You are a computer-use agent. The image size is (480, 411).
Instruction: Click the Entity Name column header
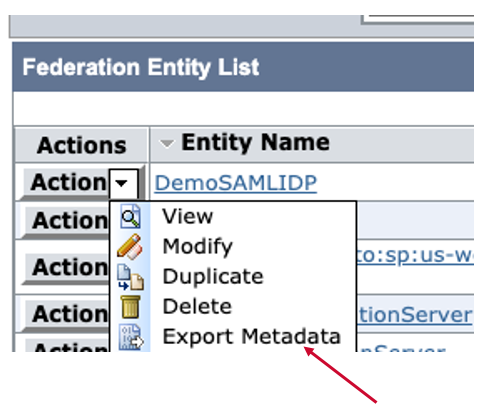[x=256, y=143]
